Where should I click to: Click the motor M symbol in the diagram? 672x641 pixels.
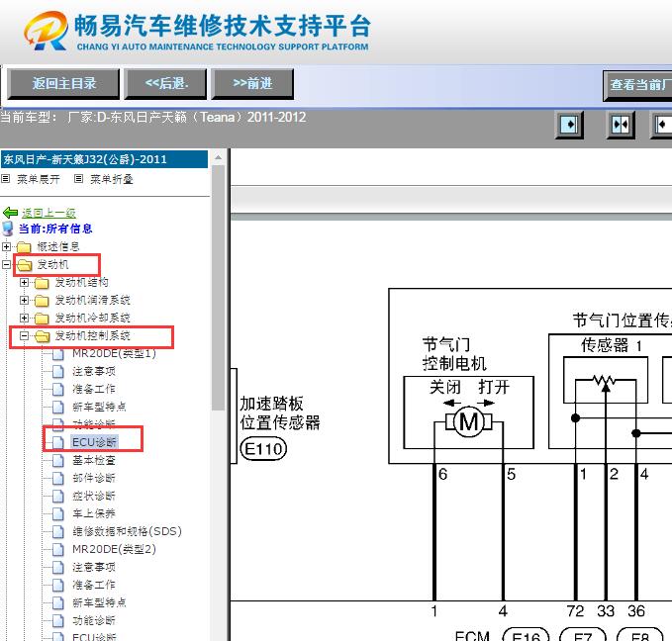click(x=469, y=422)
